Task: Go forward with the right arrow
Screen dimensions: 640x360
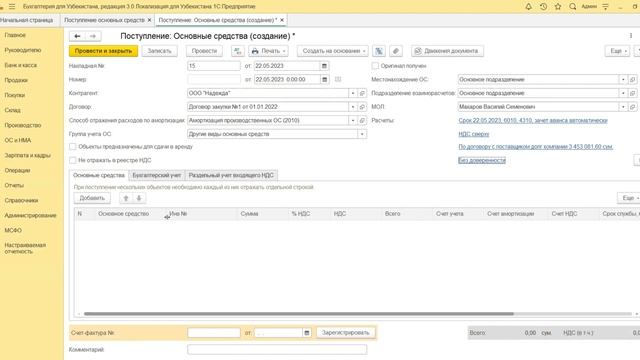Action: click(x=93, y=36)
